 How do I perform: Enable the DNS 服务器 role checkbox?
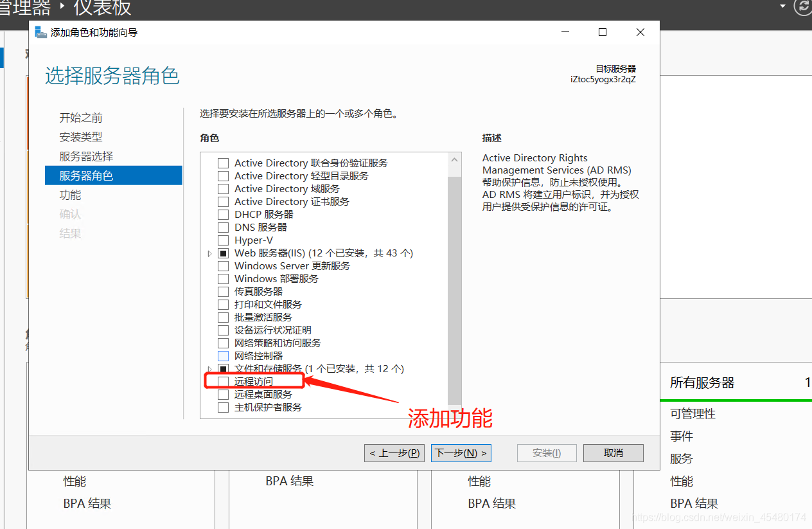[x=223, y=227]
